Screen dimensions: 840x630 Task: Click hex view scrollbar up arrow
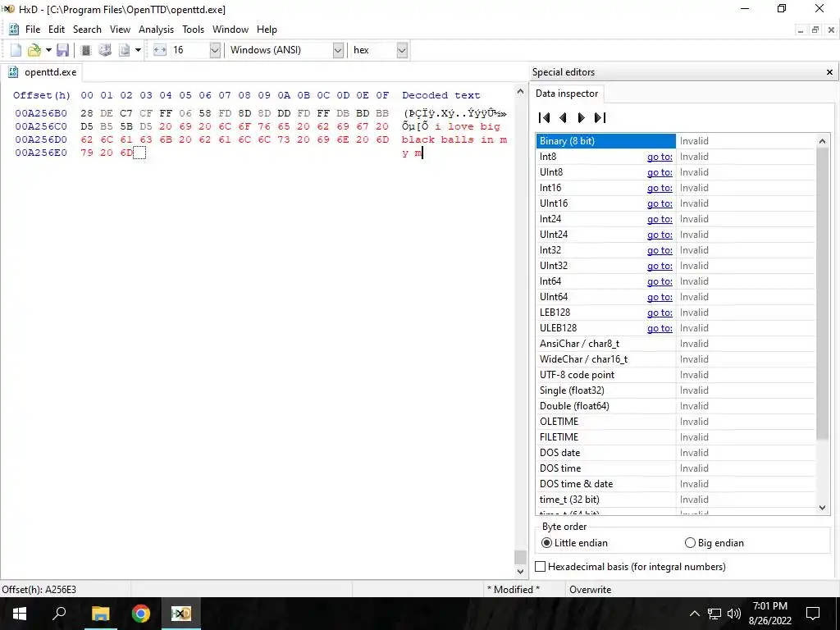click(520, 92)
